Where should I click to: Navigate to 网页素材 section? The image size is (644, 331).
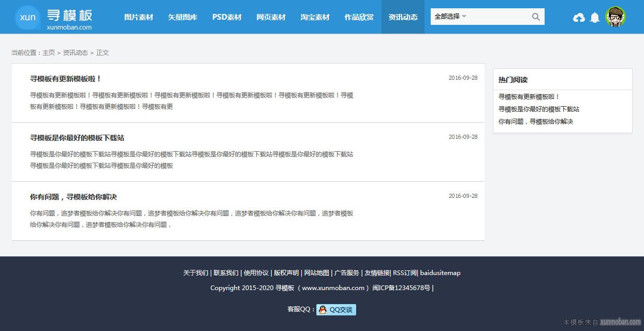[x=271, y=17]
